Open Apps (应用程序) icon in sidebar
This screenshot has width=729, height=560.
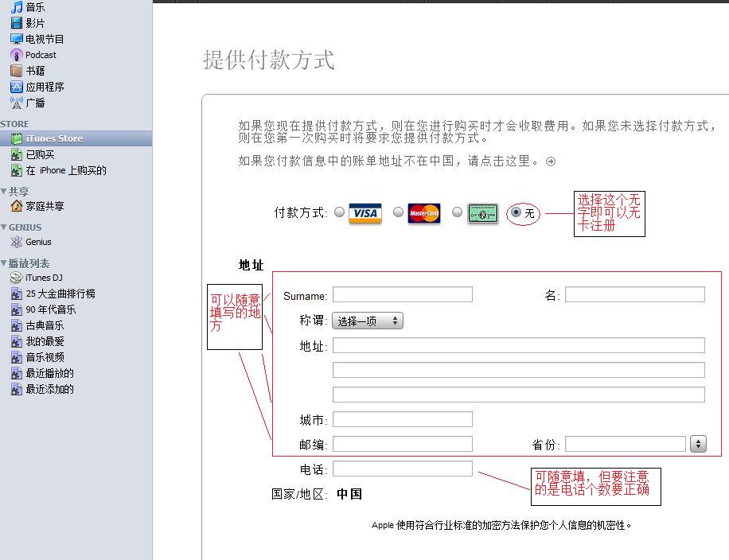coord(16,87)
